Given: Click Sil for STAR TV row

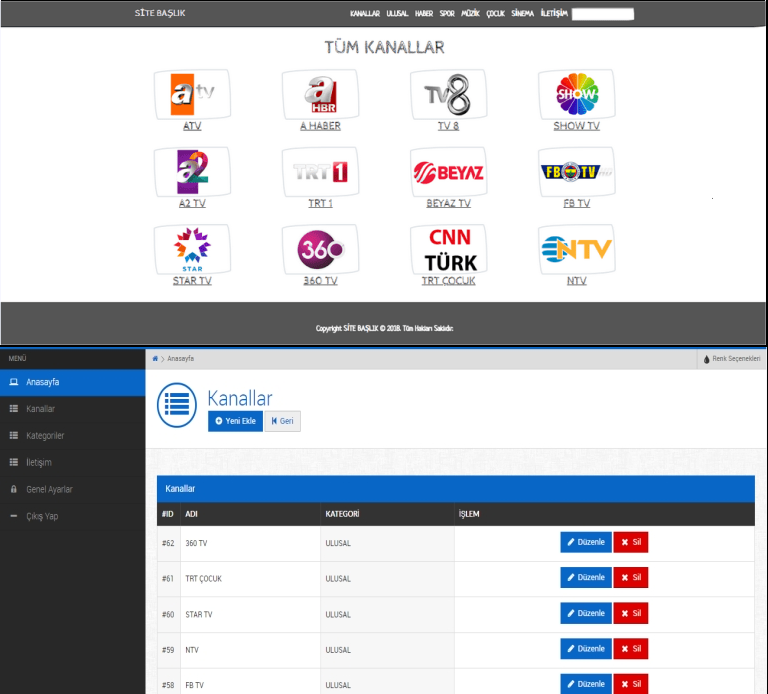Looking at the screenshot, I should coord(631,614).
